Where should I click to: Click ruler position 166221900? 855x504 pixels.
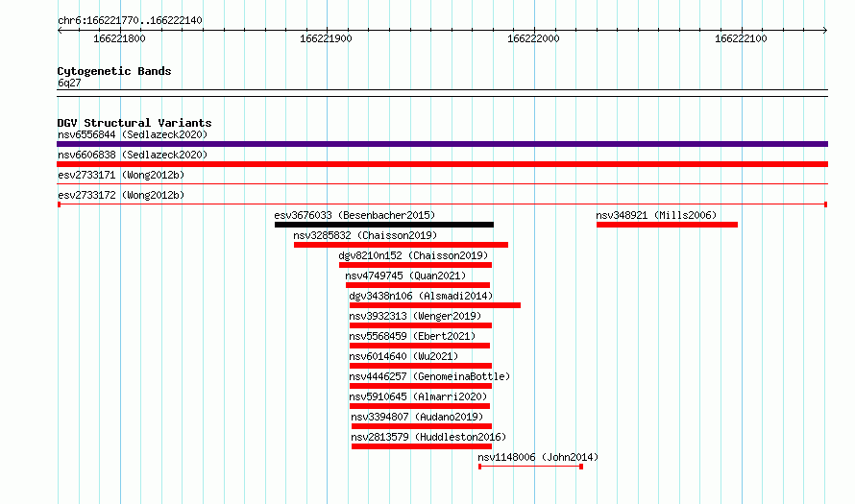pos(326,38)
